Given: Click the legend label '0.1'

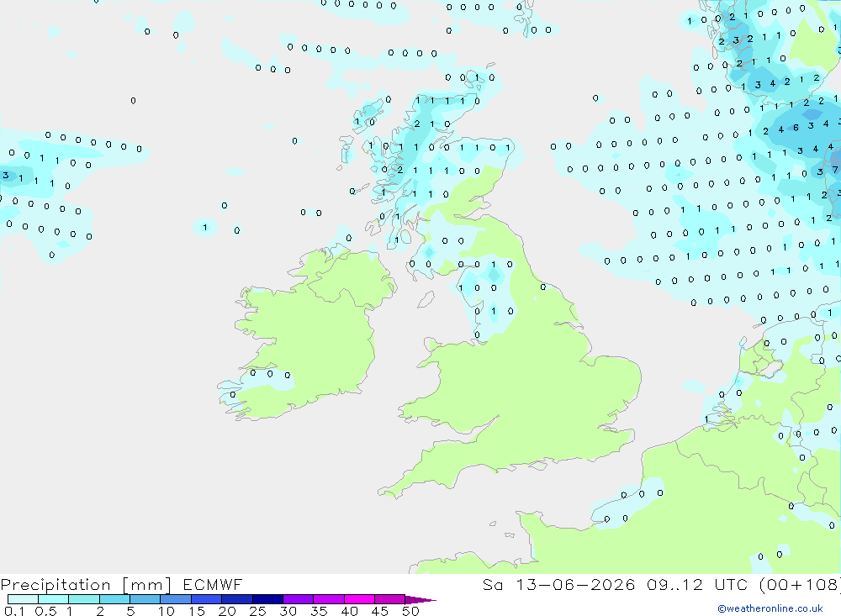Looking at the screenshot, I should click(x=14, y=611).
